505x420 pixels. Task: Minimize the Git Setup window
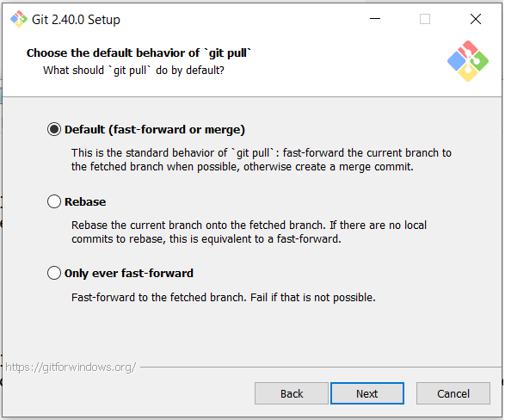tap(375, 19)
